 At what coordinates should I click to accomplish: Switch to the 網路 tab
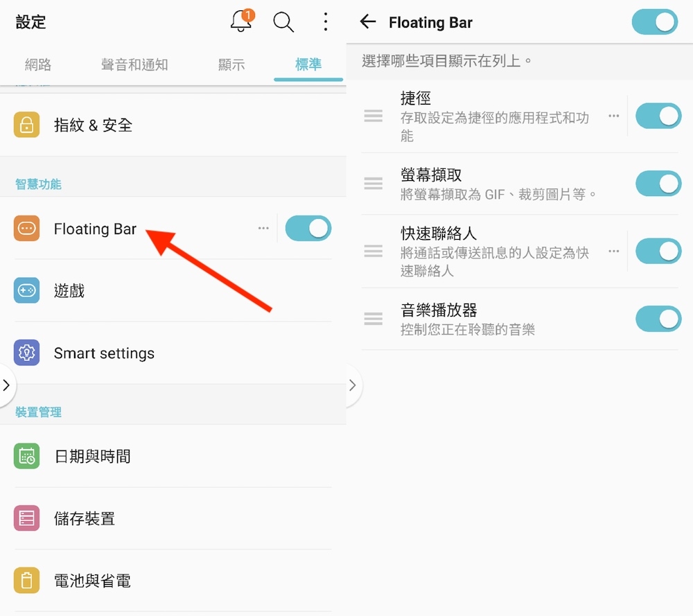tap(38, 65)
